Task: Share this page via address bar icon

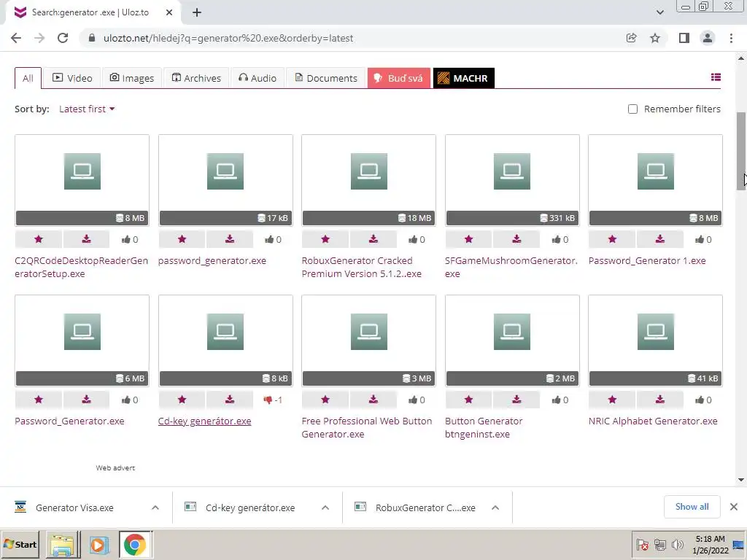Action: click(x=631, y=38)
